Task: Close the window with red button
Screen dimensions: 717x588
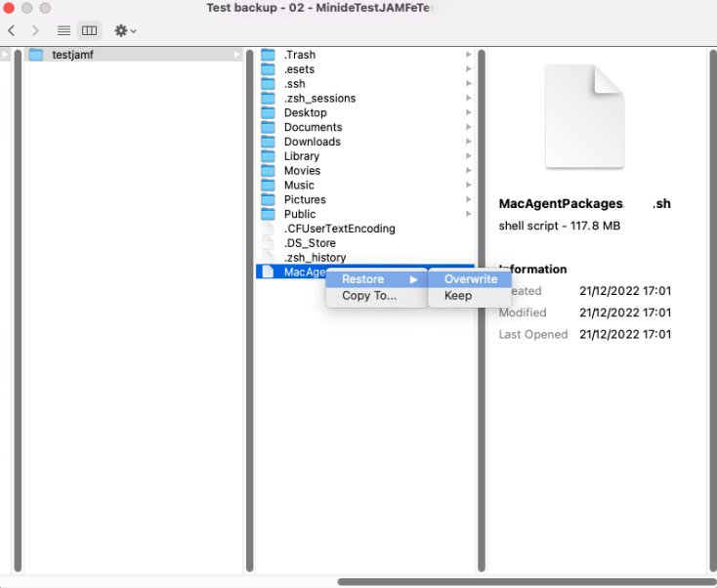Action: pos(9,8)
